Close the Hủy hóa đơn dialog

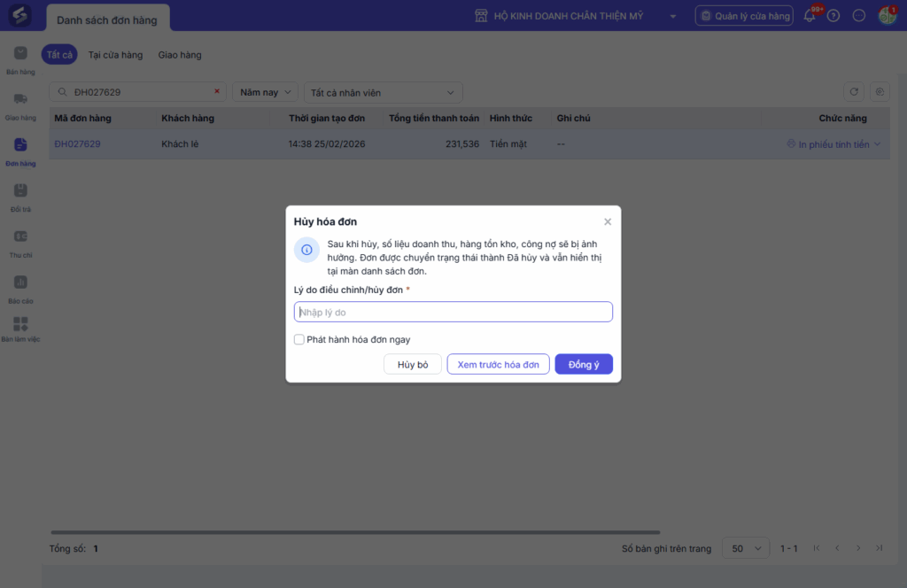pyautogui.click(x=608, y=221)
